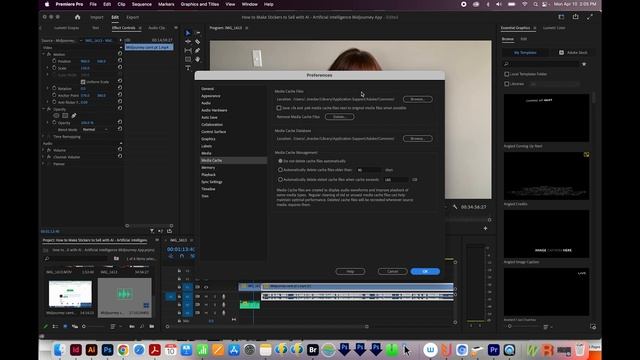
Task: Open Adobe Bridge from the Dock
Action: 313,350
